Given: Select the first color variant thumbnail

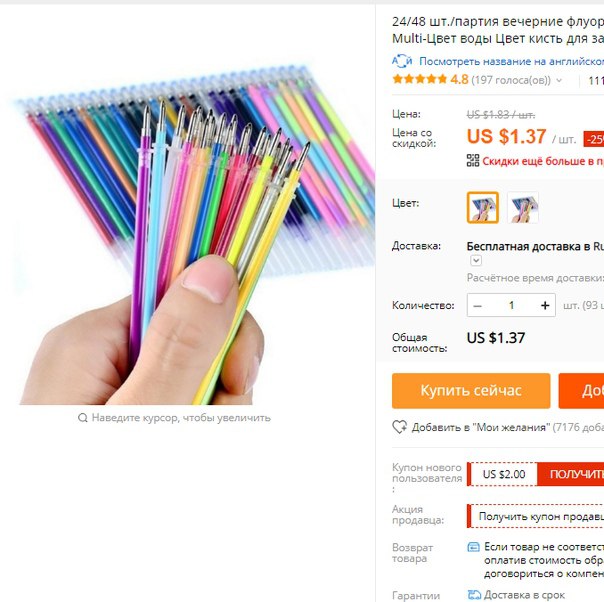Looking at the screenshot, I should coord(483,208).
